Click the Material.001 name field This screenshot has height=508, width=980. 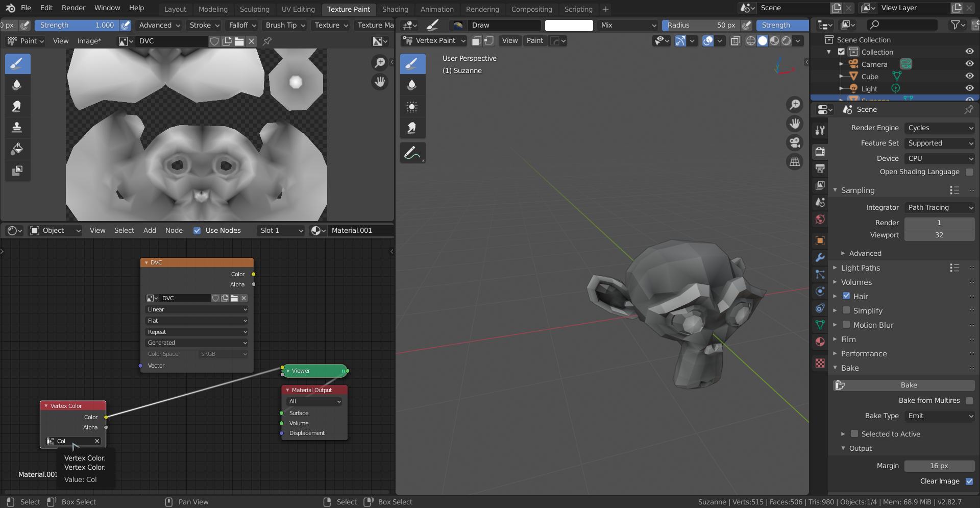[x=360, y=231]
